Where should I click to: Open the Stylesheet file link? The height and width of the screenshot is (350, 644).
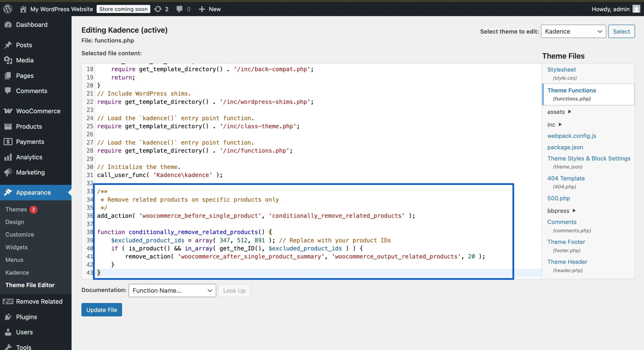[561, 69]
